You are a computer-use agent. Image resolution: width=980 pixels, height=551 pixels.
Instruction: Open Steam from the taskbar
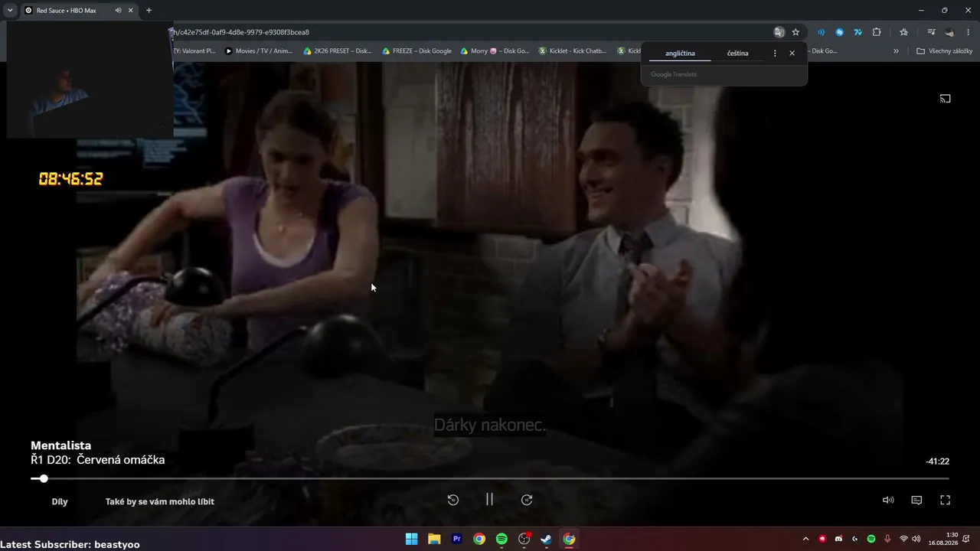(547, 539)
